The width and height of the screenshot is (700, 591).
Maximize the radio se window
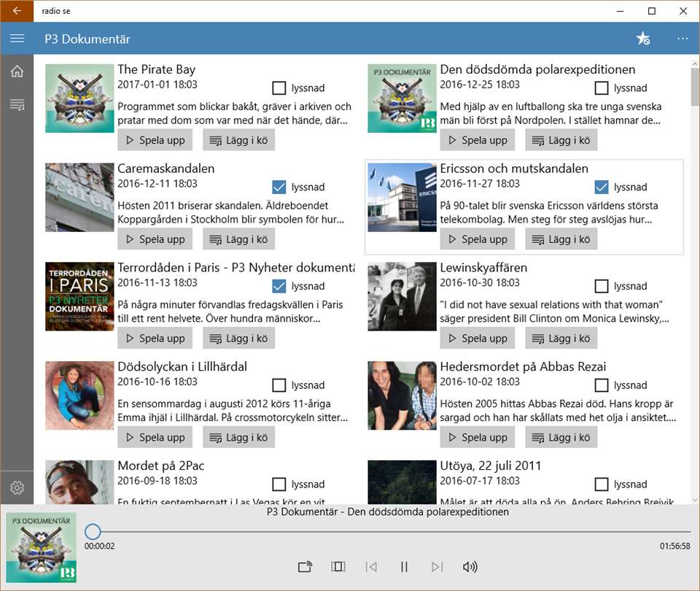pyautogui.click(x=652, y=11)
